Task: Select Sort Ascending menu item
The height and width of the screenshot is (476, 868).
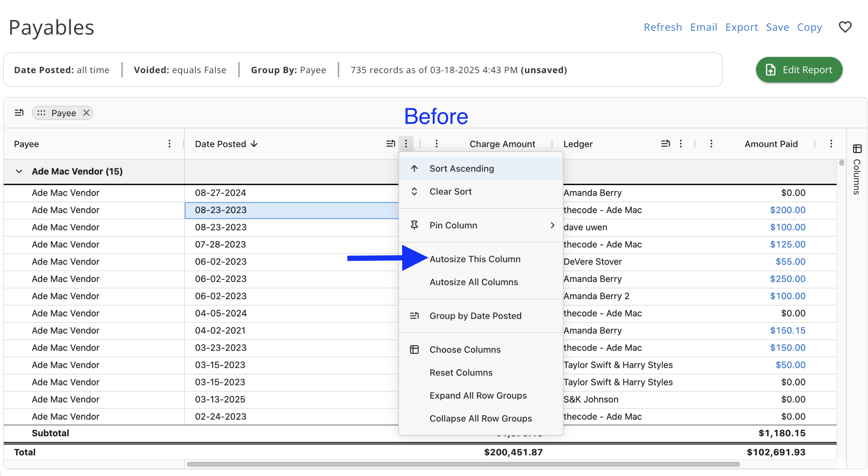Action: pyautogui.click(x=462, y=169)
